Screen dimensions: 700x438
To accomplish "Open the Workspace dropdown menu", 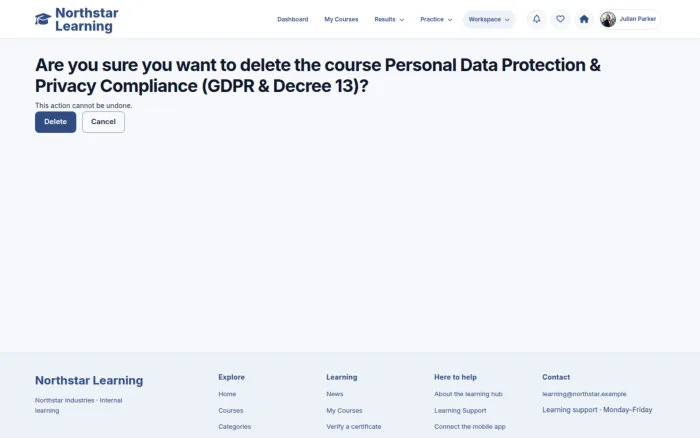I will (489, 19).
